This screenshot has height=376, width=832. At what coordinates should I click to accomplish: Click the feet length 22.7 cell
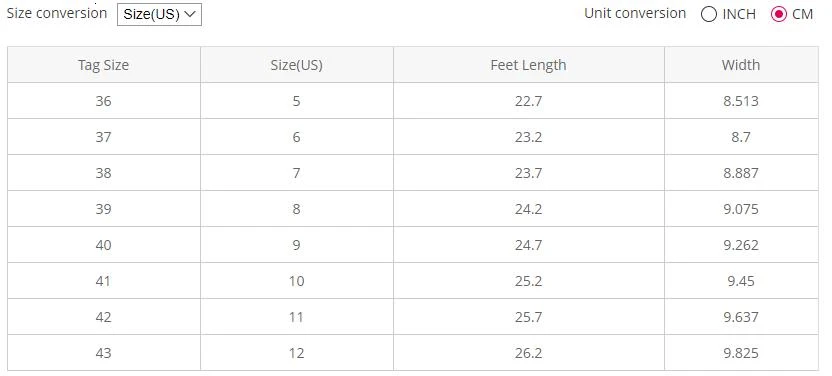tap(528, 101)
